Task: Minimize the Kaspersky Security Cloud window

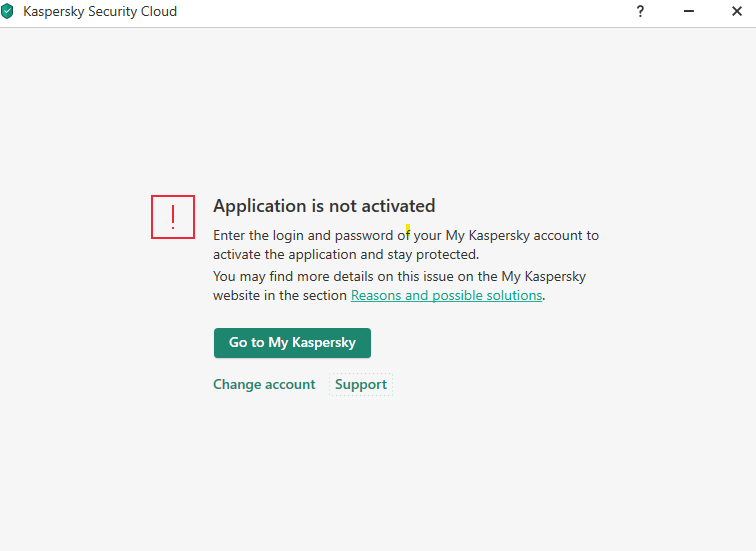Action: pos(689,12)
